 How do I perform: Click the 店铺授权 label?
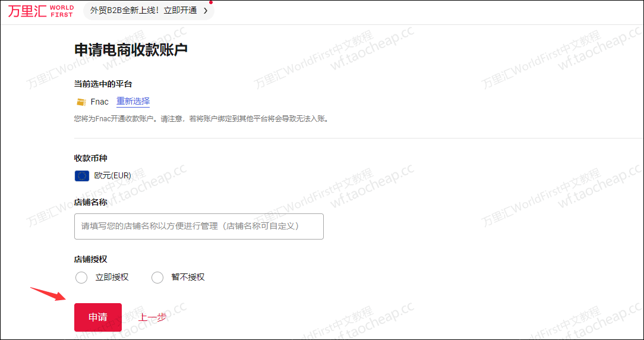[x=91, y=259]
